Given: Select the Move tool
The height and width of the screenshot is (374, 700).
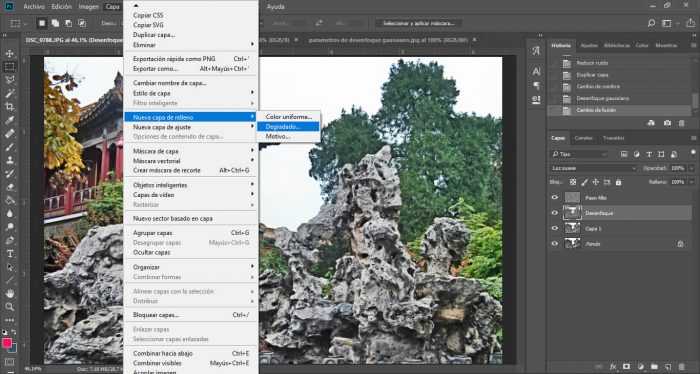Looking at the screenshot, I should (x=9, y=53).
